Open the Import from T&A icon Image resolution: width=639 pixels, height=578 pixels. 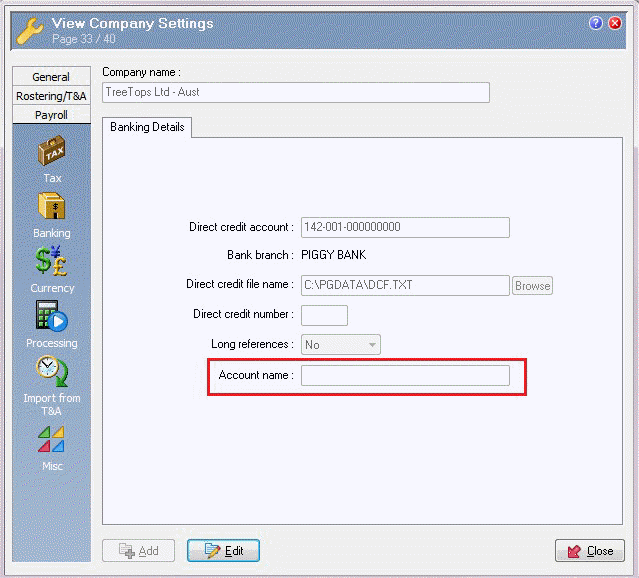pos(51,371)
